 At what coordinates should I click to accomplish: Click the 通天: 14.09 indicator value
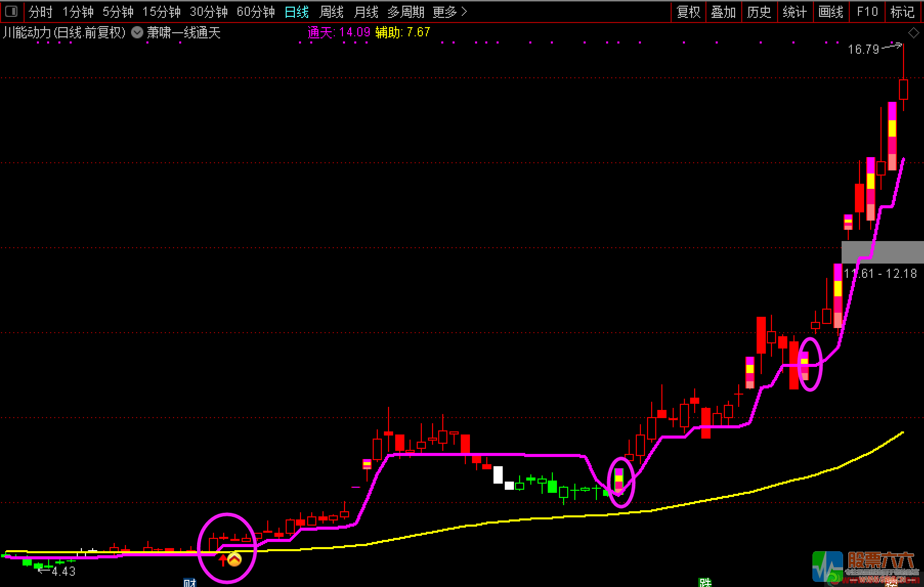click(339, 32)
